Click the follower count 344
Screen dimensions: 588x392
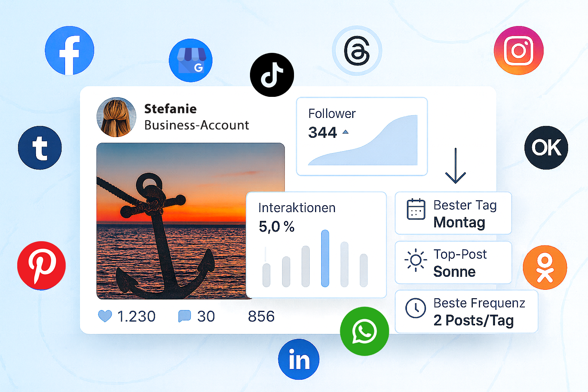(x=322, y=132)
